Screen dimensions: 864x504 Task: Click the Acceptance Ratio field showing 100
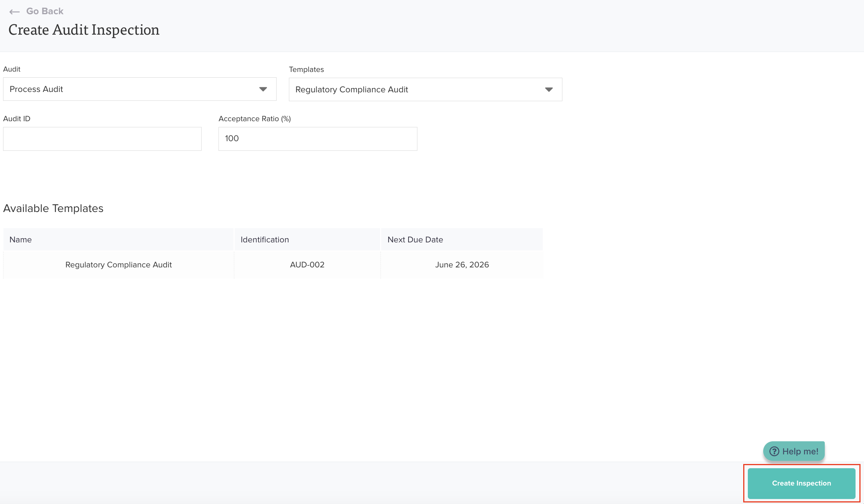[x=318, y=139]
